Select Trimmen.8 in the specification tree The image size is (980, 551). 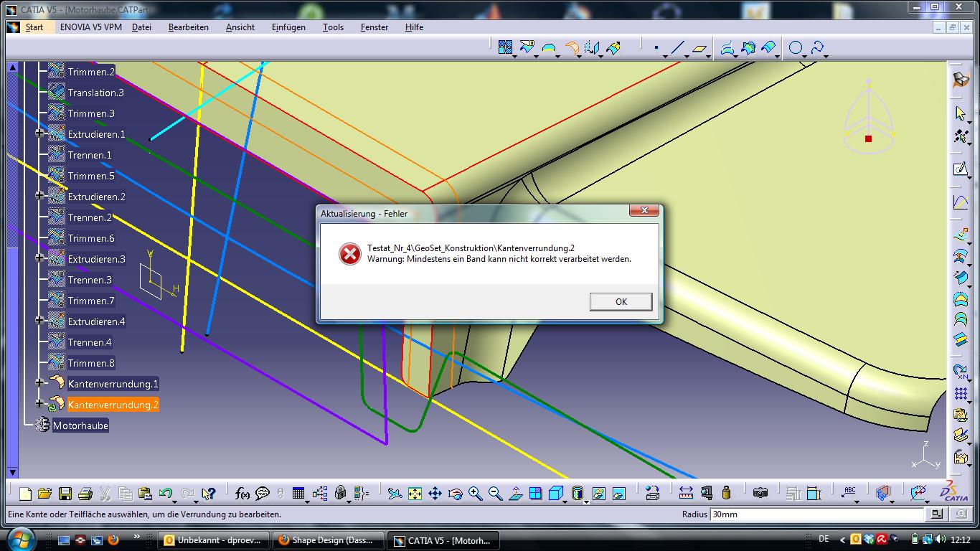[91, 363]
